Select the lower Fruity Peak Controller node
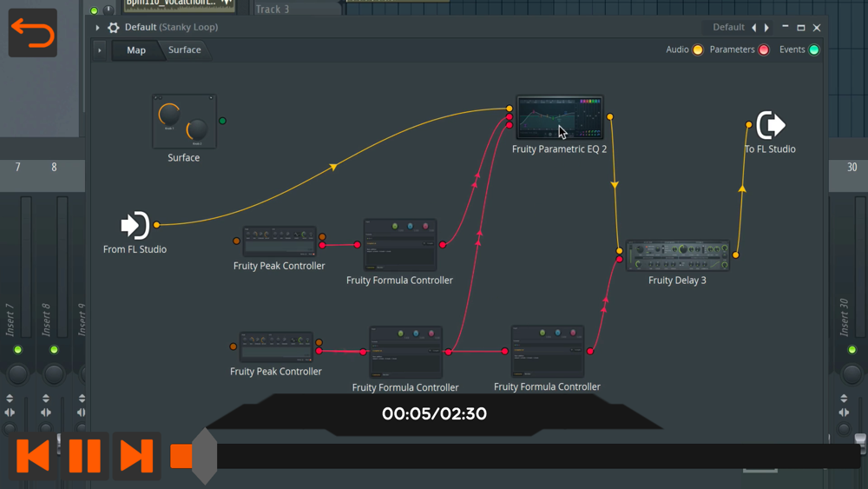The image size is (868, 489). click(x=276, y=347)
